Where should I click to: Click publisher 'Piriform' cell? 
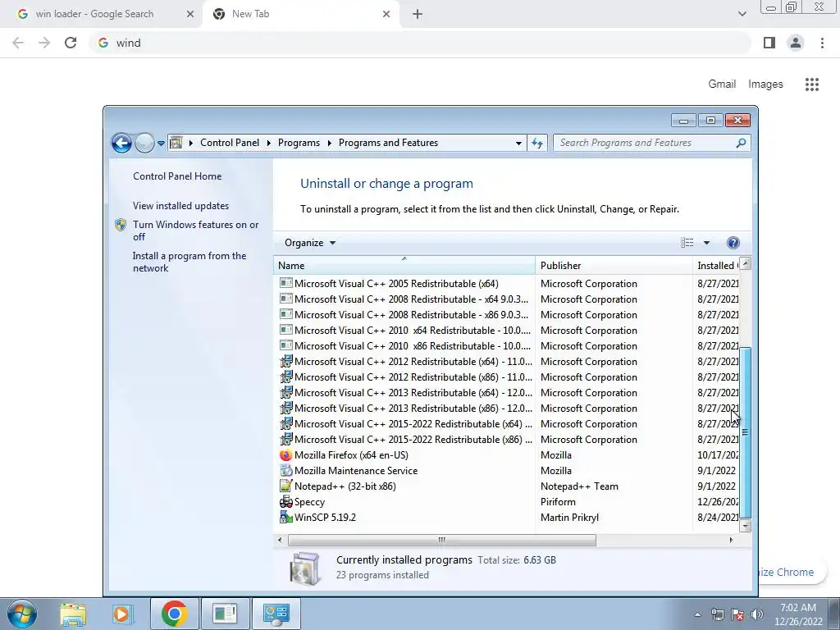558,502
